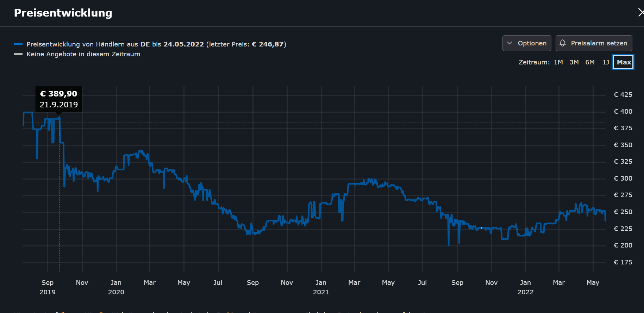Screen dimensions: 644x313
Task: Click the Zeitraum label
Action: click(x=534, y=62)
